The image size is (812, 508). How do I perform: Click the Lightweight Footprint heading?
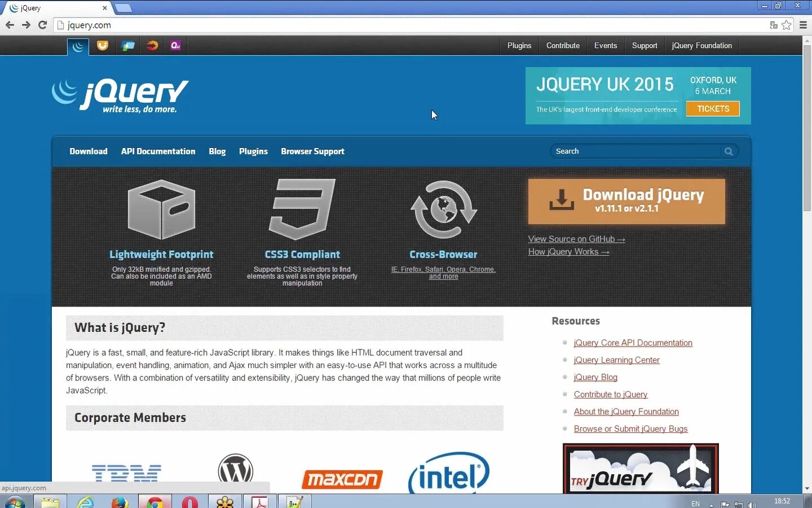point(161,255)
